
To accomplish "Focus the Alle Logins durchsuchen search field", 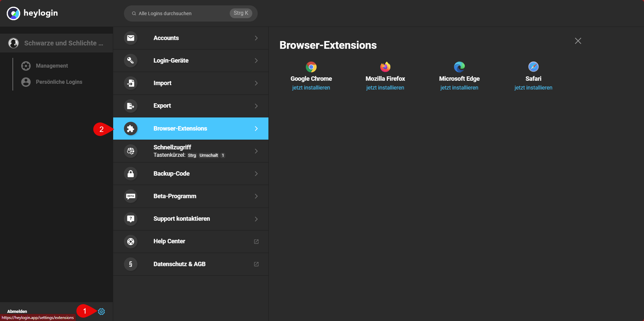I will click(x=182, y=13).
